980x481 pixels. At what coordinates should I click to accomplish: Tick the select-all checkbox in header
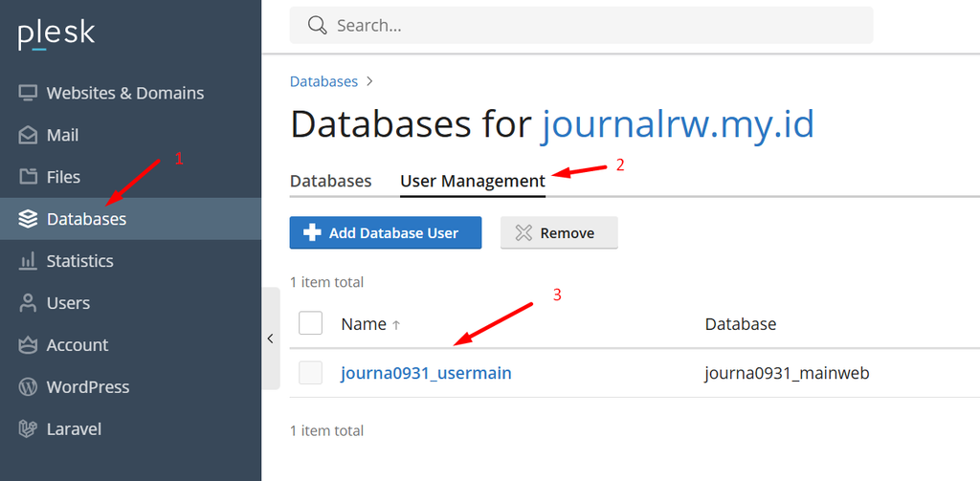tap(311, 323)
